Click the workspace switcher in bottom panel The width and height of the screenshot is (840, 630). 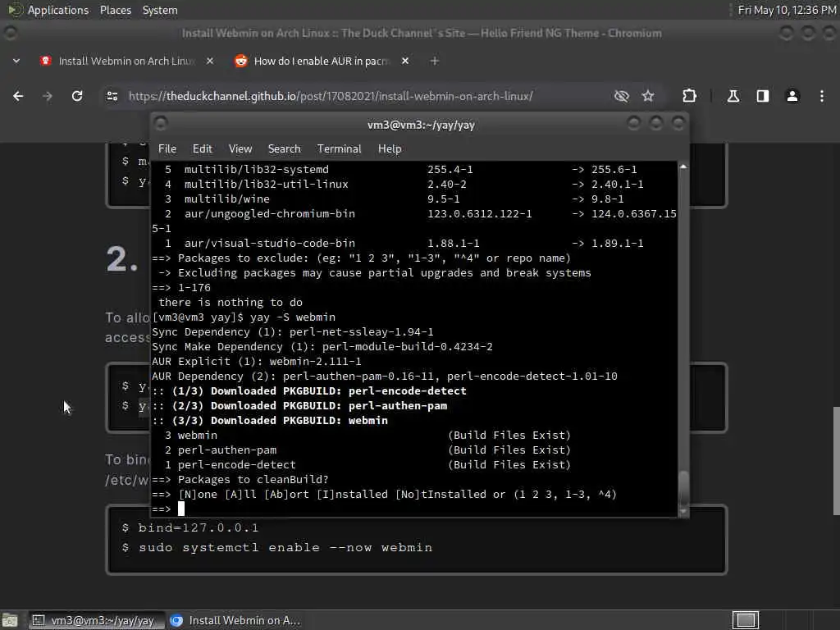(x=745, y=620)
